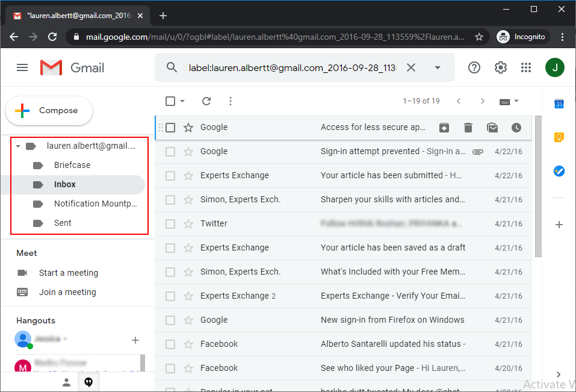The width and height of the screenshot is (576, 392).
Task: Refresh the email list
Action: tap(206, 101)
